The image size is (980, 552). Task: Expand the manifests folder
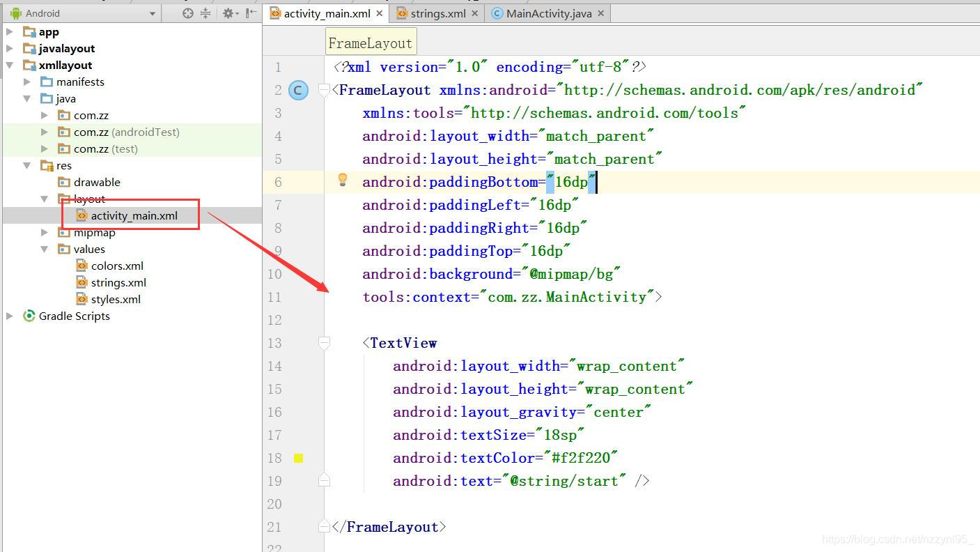[x=27, y=82]
